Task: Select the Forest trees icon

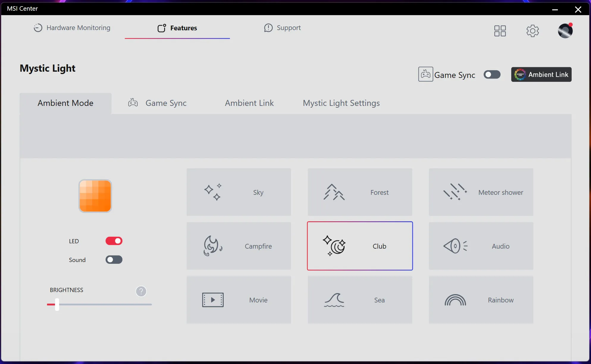Action: point(334,192)
